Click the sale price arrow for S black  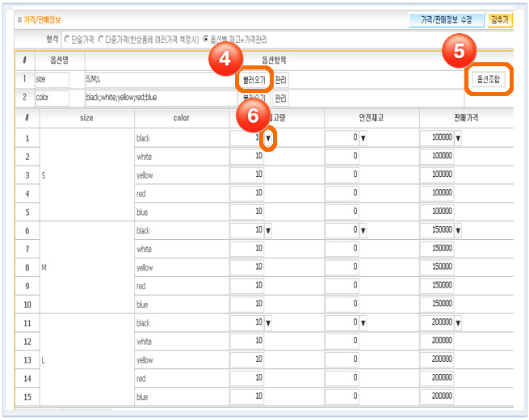pyautogui.click(x=458, y=138)
